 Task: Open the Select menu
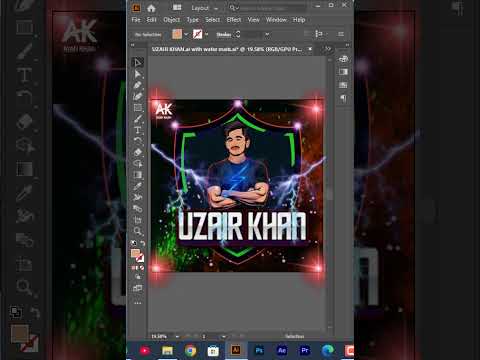[x=213, y=20]
